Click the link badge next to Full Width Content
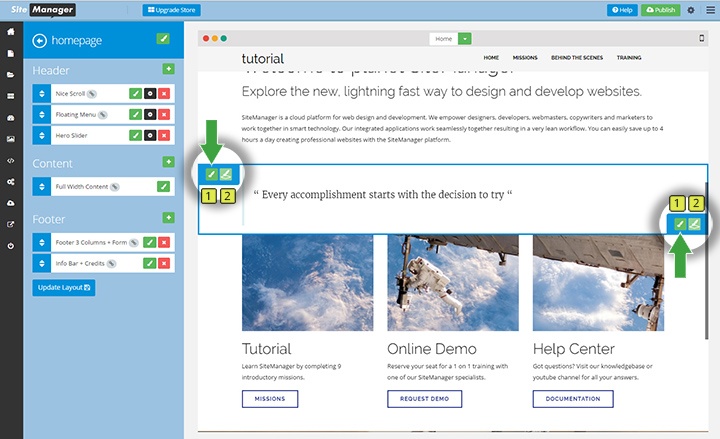This screenshot has height=439, width=720. pos(115,186)
